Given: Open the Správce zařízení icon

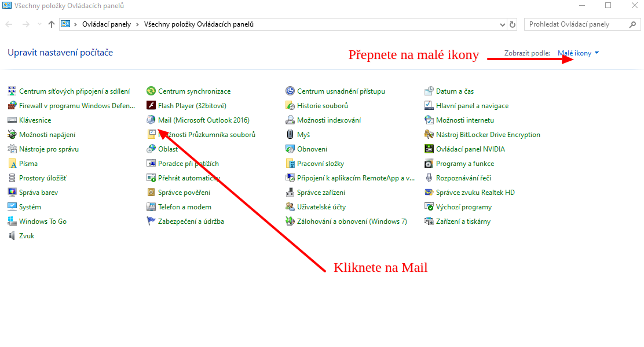Looking at the screenshot, I should [x=290, y=193].
